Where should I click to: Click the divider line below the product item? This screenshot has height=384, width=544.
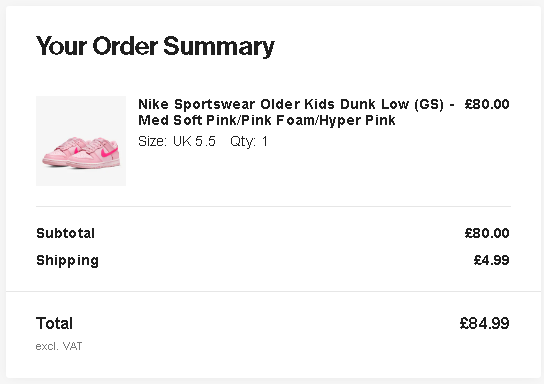[273, 206]
